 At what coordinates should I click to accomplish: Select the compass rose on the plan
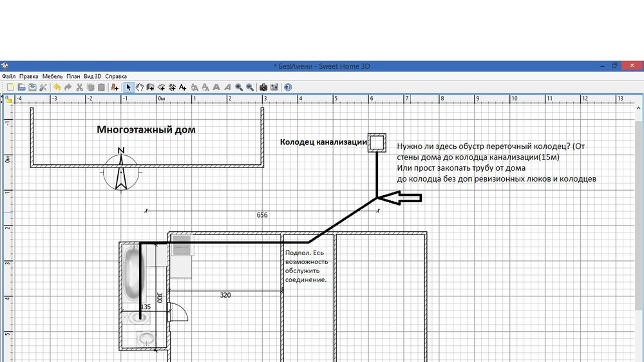click(120, 171)
